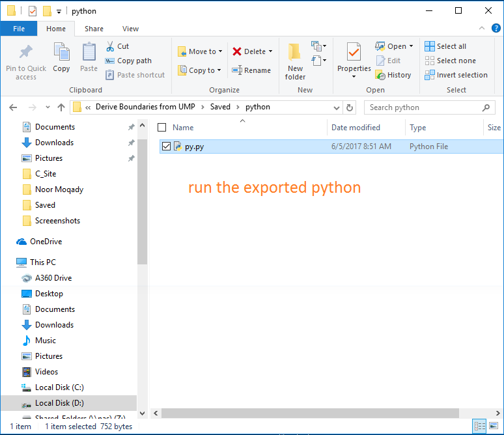This screenshot has height=435, width=504.
Task: Collapse the ribbon with the chevron
Action: point(482,28)
